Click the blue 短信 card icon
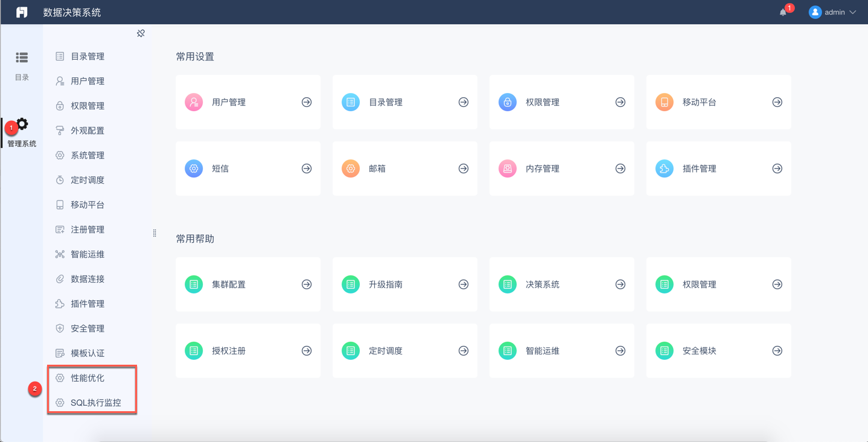868x442 pixels. pos(194,168)
